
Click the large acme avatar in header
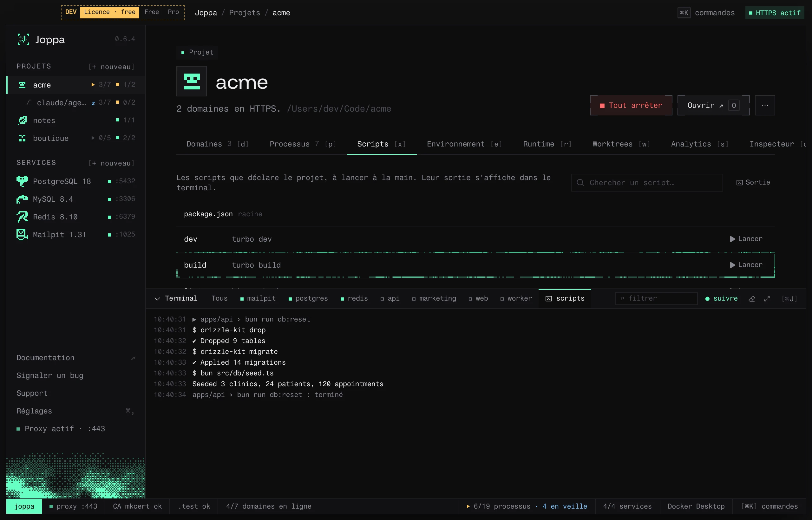[x=192, y=81]
